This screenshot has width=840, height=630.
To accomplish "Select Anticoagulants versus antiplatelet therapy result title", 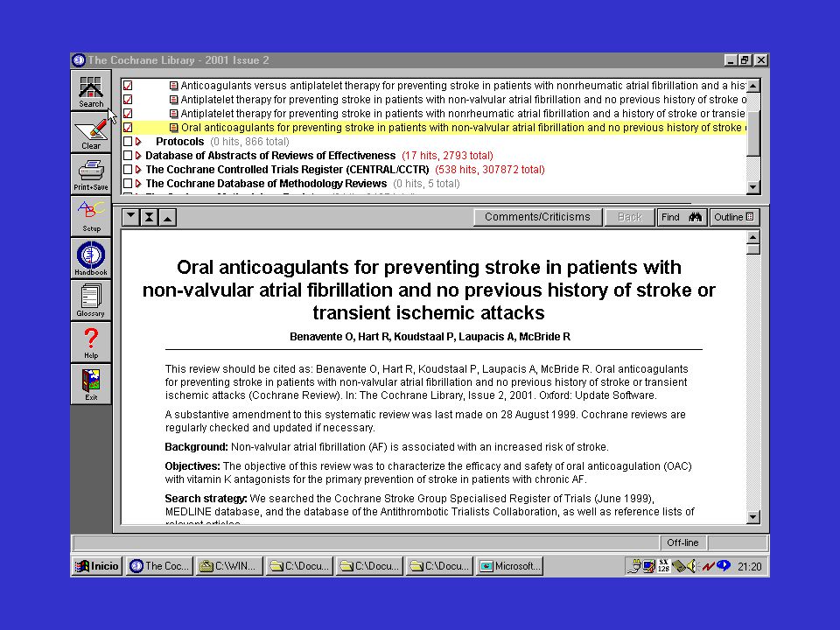I will pyautogui.click(x=463, y=86).
